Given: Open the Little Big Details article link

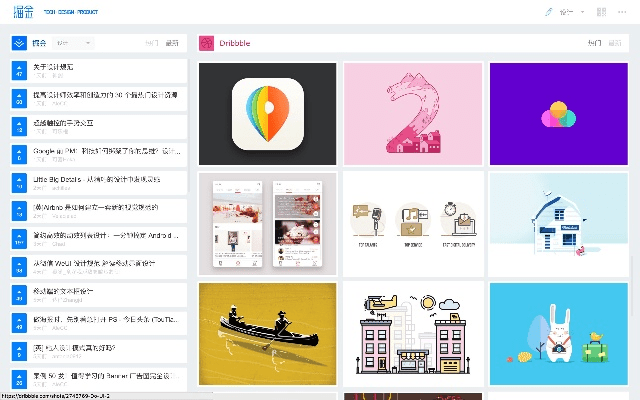Looking at the screenshot, I should [80, 178].
